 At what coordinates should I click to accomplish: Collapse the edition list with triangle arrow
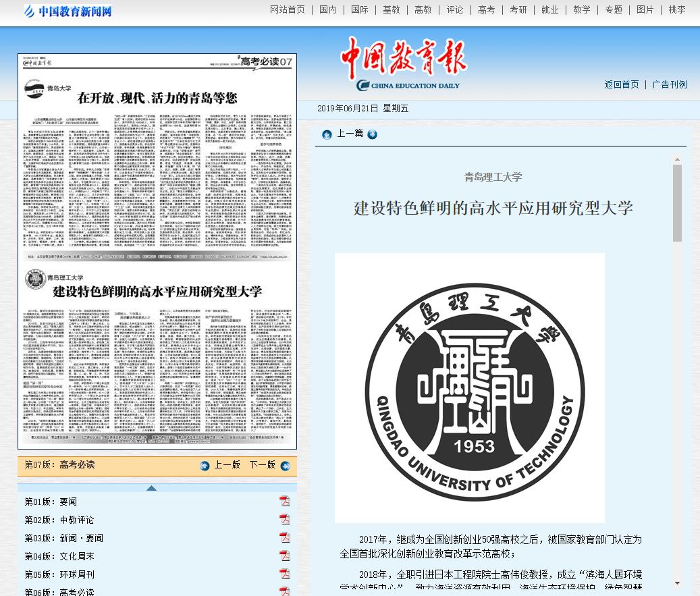pyautogui.click(x=151, y=488)
